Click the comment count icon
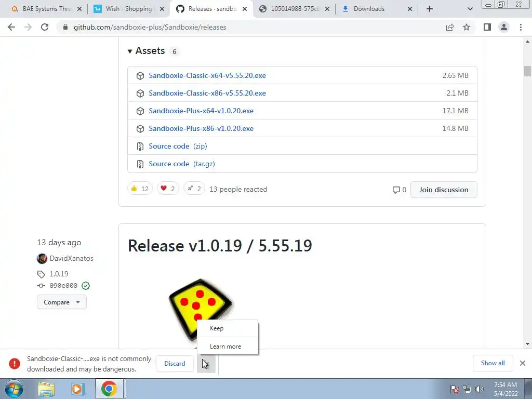This screenshot has height=399, width=532. coord(396,190)
